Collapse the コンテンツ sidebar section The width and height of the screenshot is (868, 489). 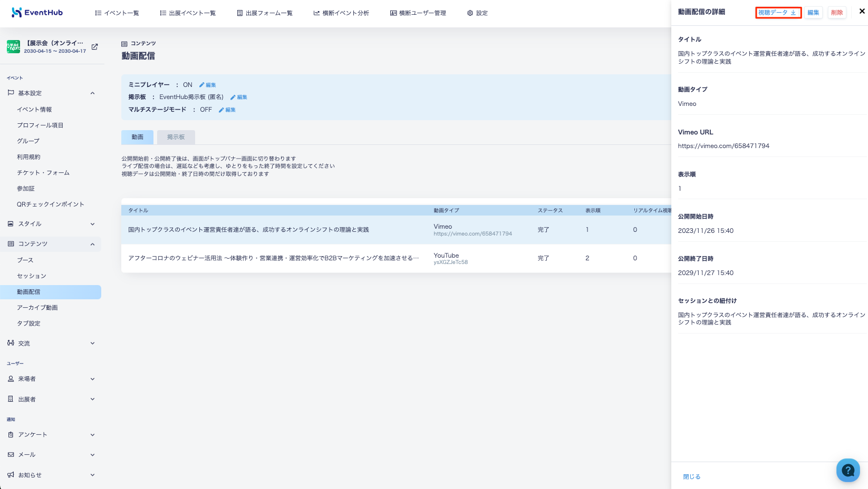[51, 244]
